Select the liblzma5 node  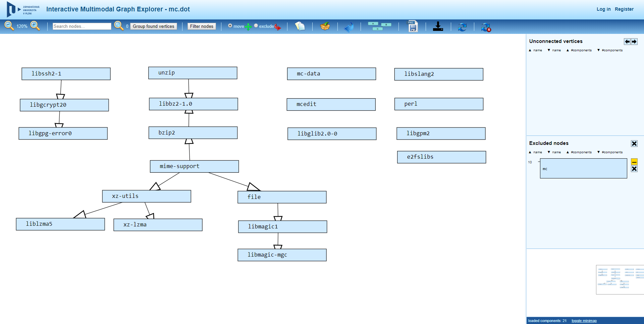(x=60, y=224)
